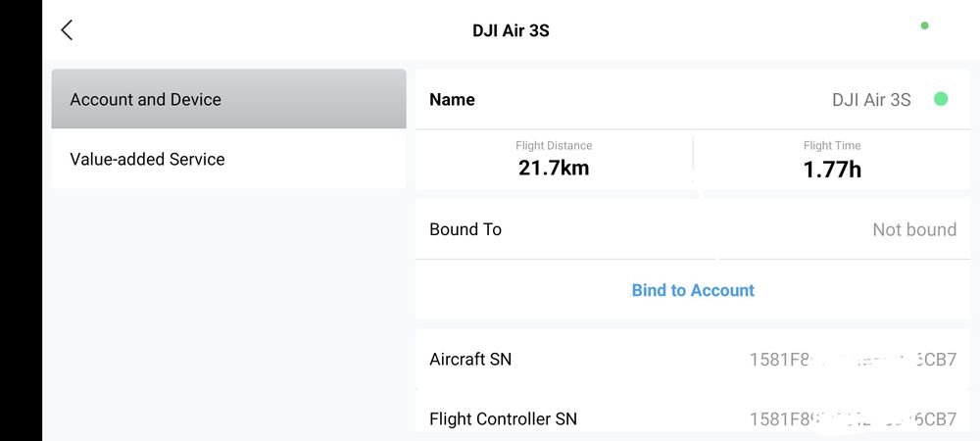This screenshot has height=441, width=980.
Task: Click green online indicator beside device name
Action: click(941, 99)
